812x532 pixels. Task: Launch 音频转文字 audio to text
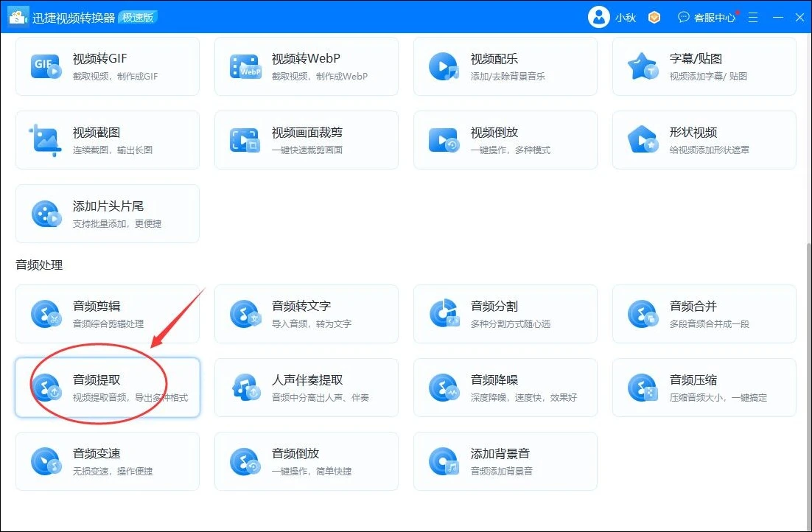(307, 313)
